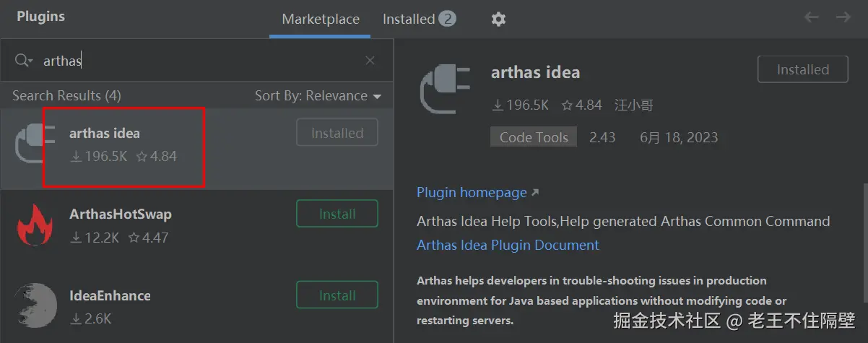
Task: Click the ArthasHotSwap flame icon
Action: 35,225
